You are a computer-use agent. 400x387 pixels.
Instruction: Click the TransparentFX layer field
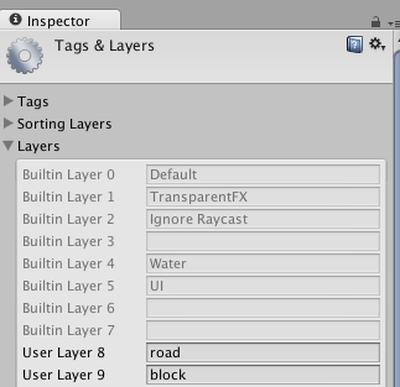click(263, 197)
